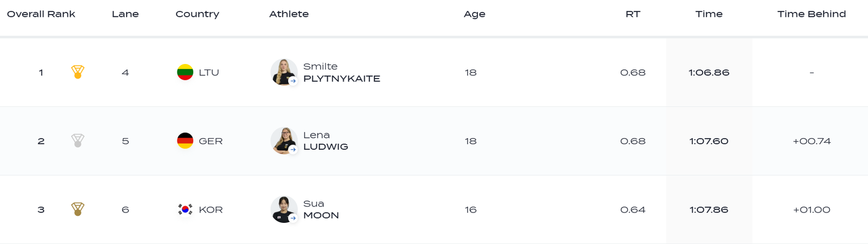Open Lena Ludwig's profile arrow badge
868x244 pixels.
[293, 150]
